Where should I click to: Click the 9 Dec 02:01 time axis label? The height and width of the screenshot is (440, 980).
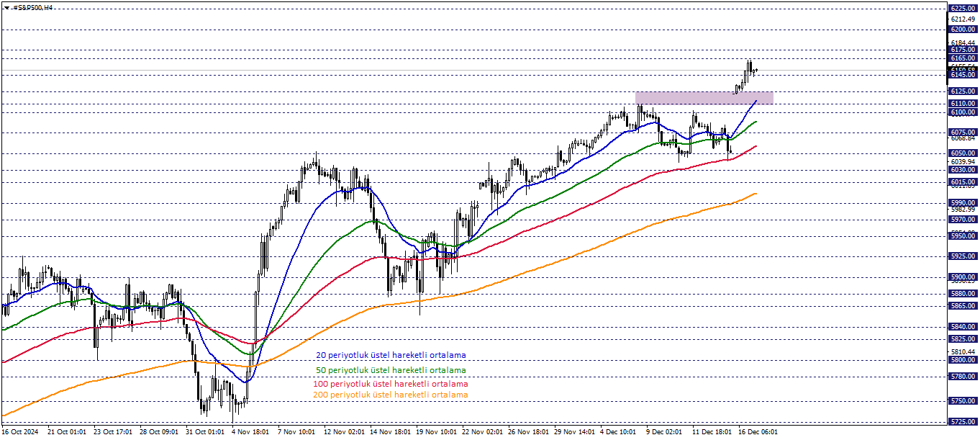(x=665, y=432)
